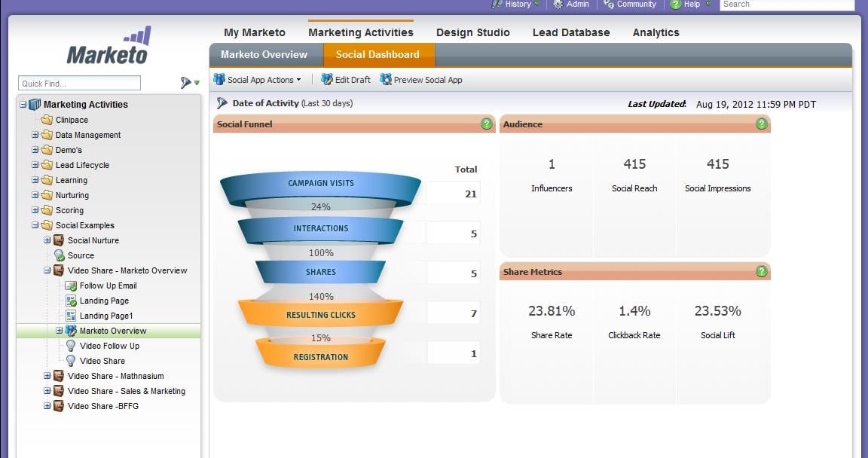Click the Community icon in the top bar
Viewport: 868px width, 458px height.
(608, 4)
